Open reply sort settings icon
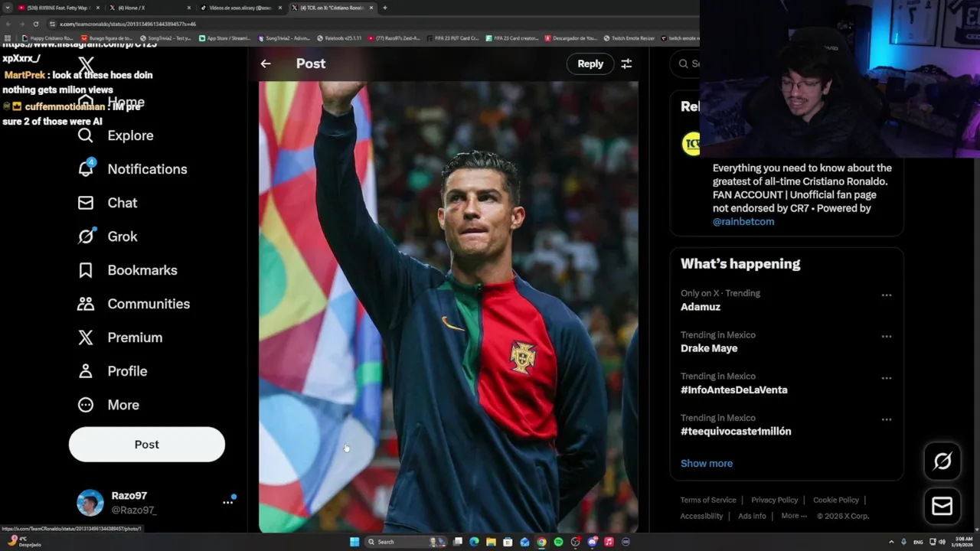 [626, 64]
